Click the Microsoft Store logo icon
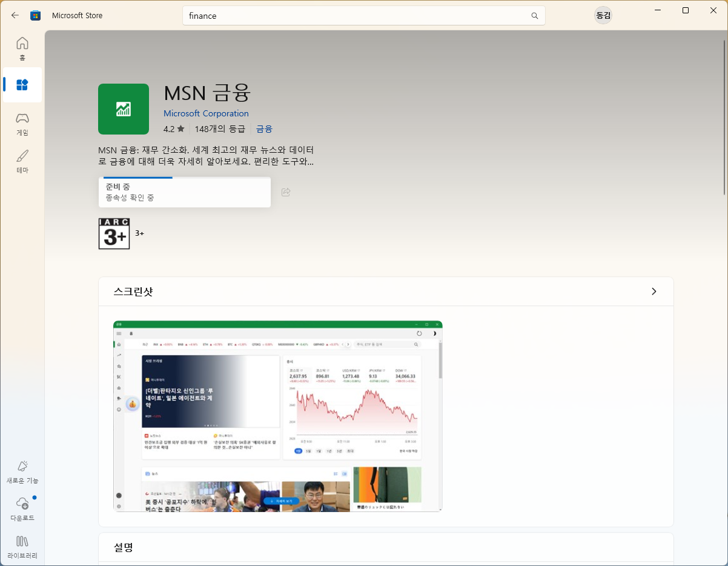 (36, 16)
